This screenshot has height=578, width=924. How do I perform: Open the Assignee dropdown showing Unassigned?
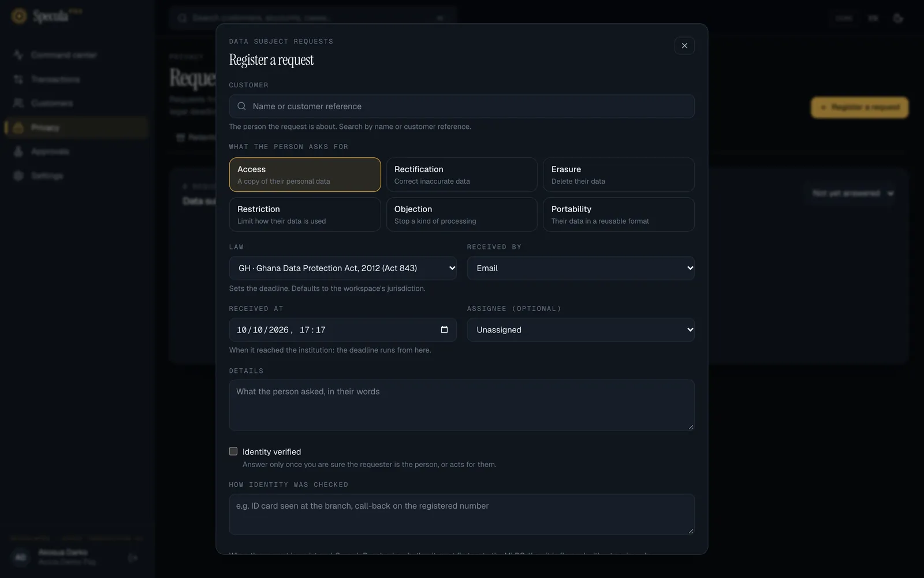coord(581,329)
